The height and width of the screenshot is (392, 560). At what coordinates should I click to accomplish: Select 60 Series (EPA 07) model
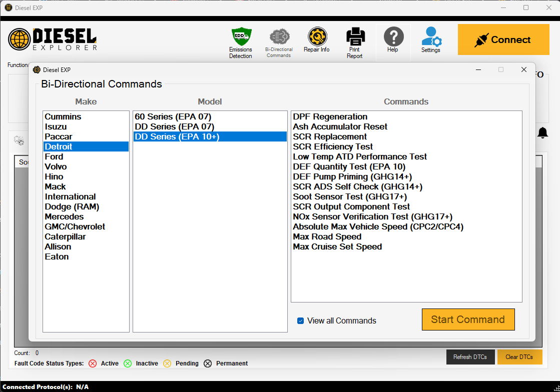(210, 116)
